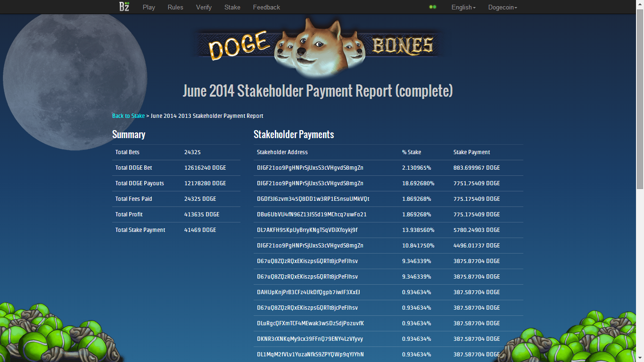Click the page scrollbar thumb
644x362 pixels.
tap(640, 99)
